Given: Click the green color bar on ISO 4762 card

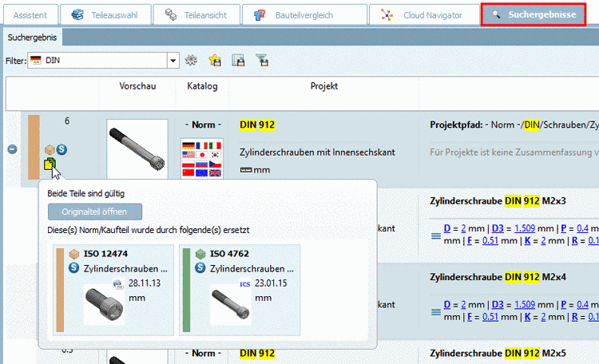Looking at the screenshot, I should coord(186,291).
